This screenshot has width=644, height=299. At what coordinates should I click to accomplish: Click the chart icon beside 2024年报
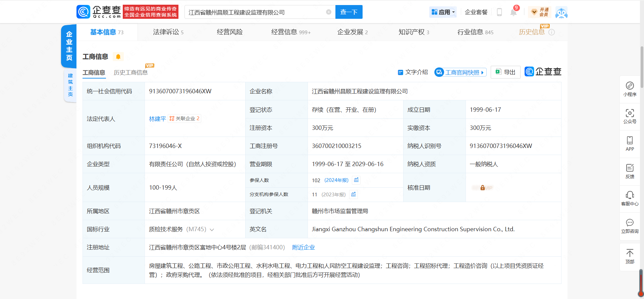(356, 180)
